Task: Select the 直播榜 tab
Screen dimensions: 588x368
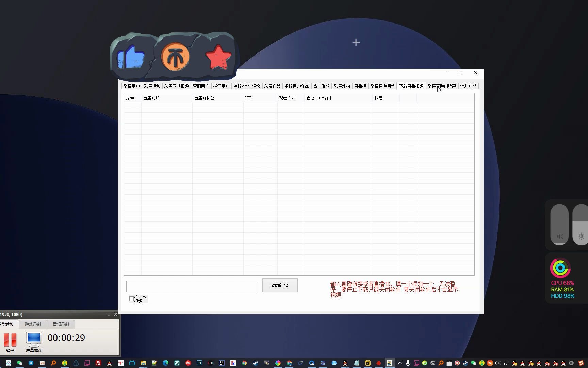Action: coord(360,86)
